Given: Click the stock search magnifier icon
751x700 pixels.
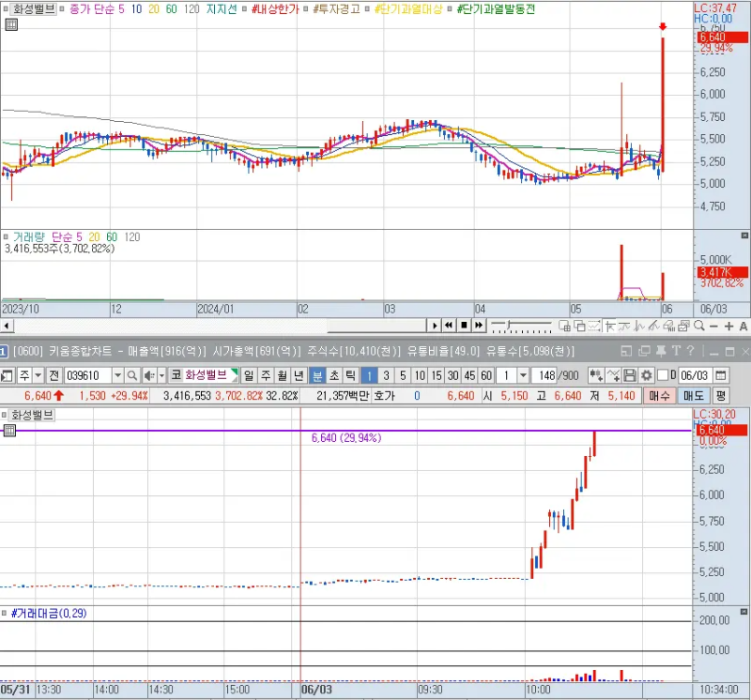Looking at the screenshot, I should coord(132,375).
